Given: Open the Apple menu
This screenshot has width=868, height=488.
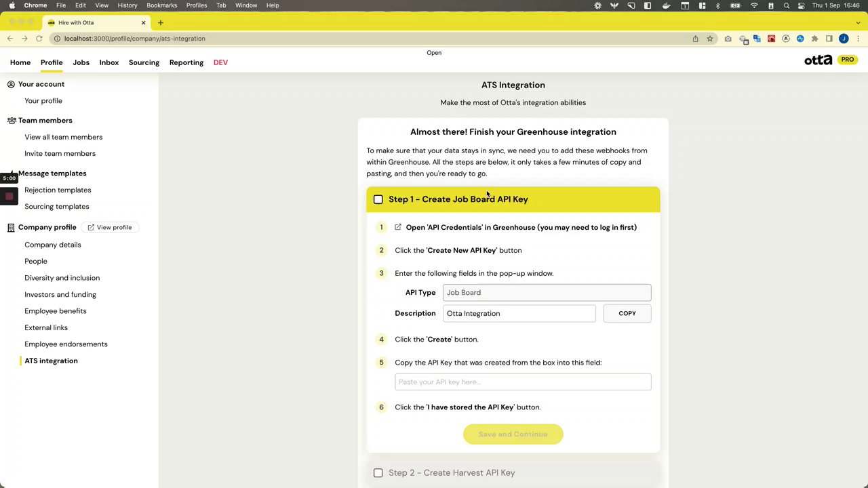Looking at the screenshot, I should pos(12,5).
